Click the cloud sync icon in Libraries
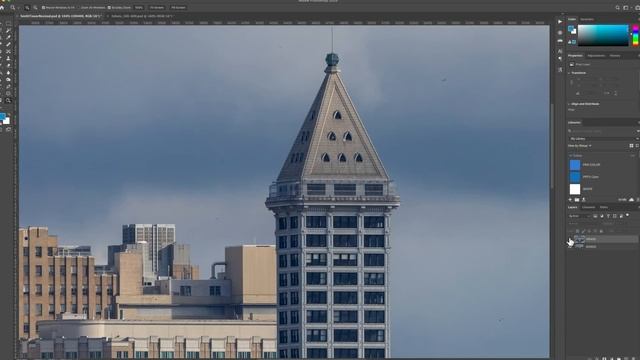Image resolution: width=640 pixels, height=360 pixels. click(631, 200)
